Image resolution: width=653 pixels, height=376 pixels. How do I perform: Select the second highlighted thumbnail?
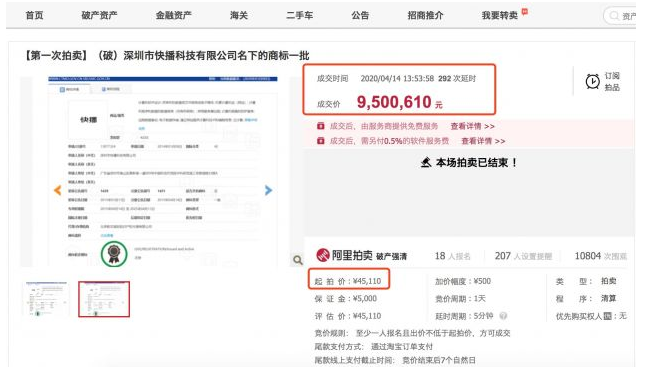(104, 299)
